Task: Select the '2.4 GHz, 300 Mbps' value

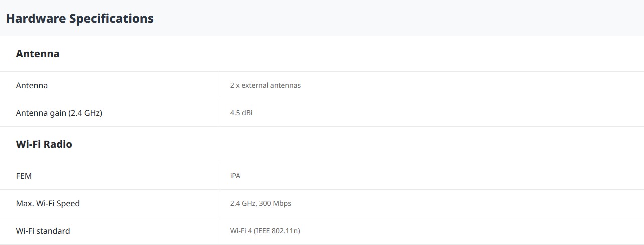Action: [x=261, y=203]
